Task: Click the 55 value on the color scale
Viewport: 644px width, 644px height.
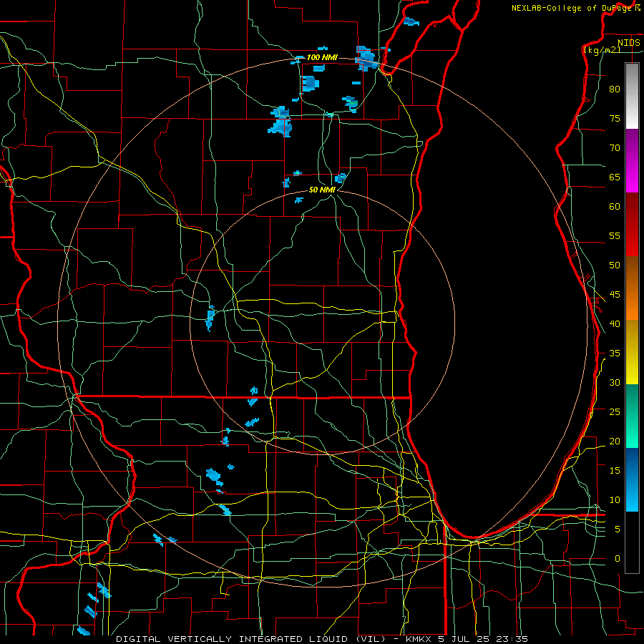Action: (615, 236)
